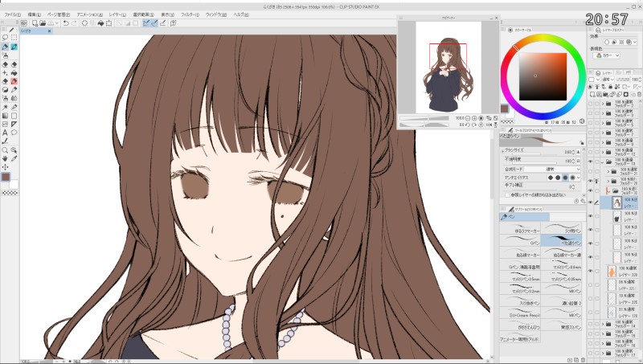643x364 pixels.
Task: Click the fill bucket icon in command bar
Action: pos(100,23)
